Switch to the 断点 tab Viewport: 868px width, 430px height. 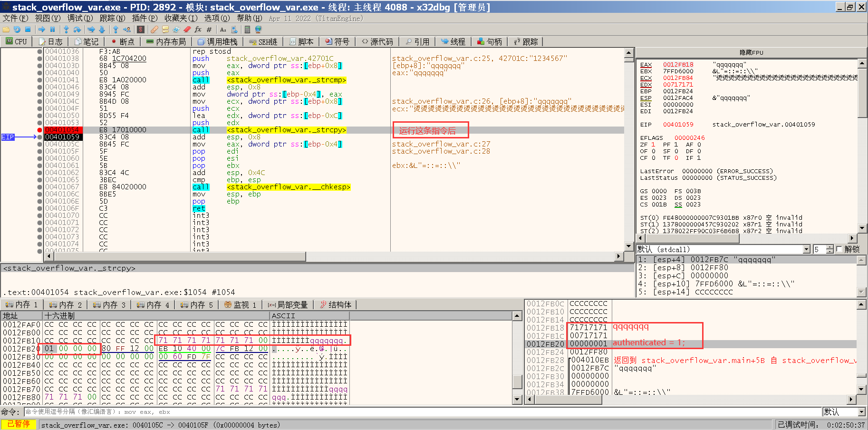point(123,41)
